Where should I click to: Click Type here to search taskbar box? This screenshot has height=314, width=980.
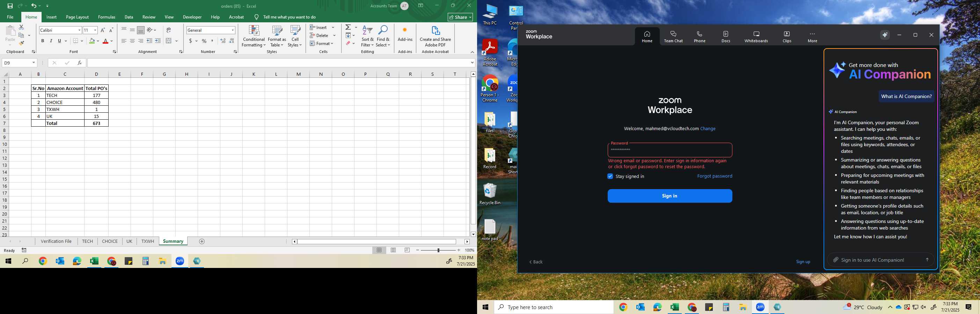(554, 307)
